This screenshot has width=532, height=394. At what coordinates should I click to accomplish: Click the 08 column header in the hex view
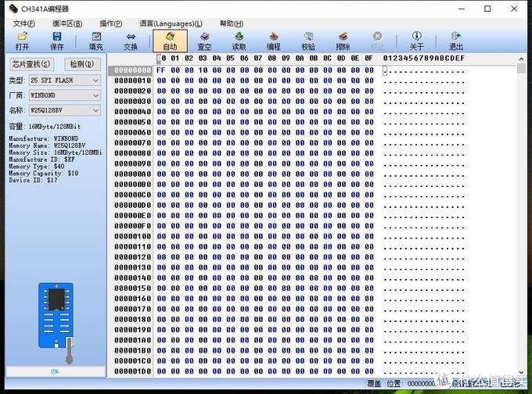click(x=271, y=59)
